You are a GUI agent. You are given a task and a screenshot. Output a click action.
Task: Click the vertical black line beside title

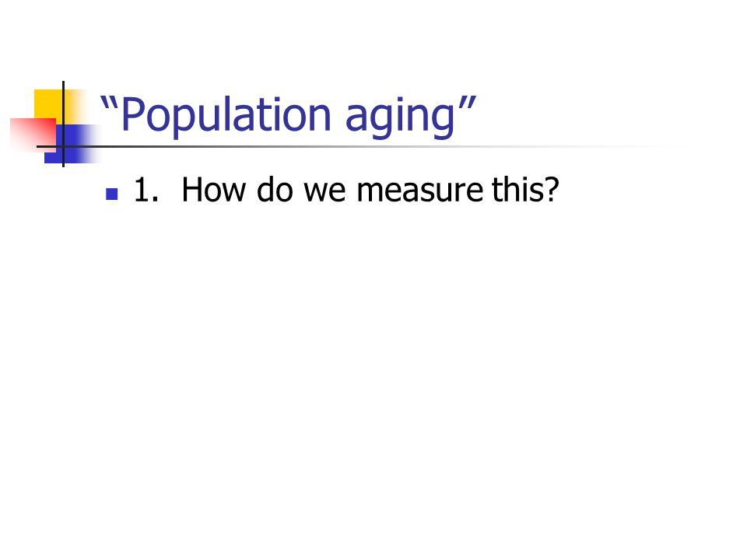(63, 124)
